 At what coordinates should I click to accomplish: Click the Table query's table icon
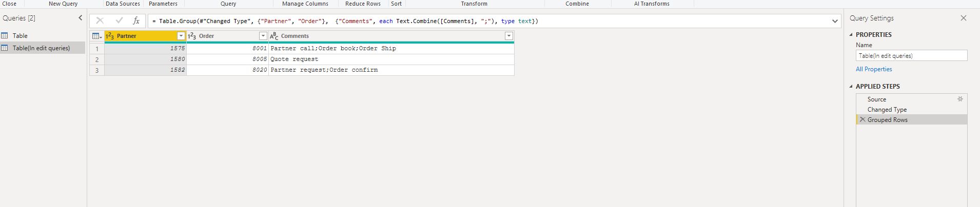click(x=5, y=36)
